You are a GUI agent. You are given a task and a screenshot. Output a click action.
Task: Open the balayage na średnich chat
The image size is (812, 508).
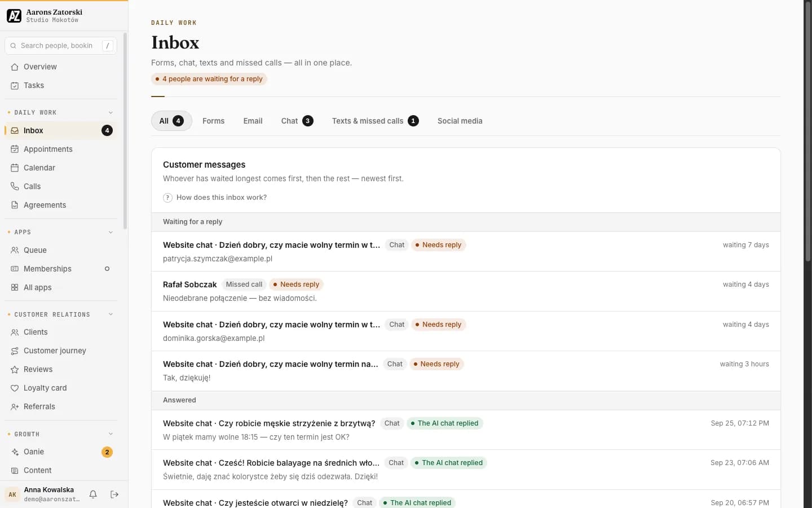pyautogui.click(x=466, y=470)
